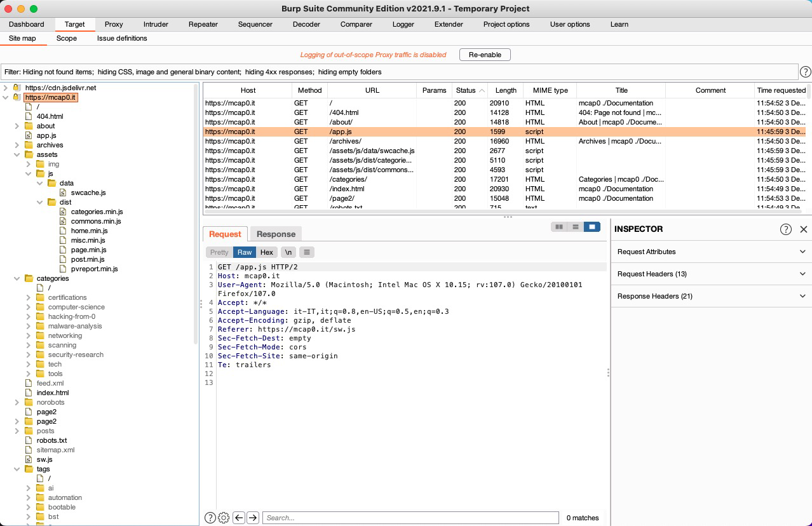The width and height of the screenshot is (812, 526).
Task: Select the /assets/js/data/swcache.js table row
Action: pos(504,151)
